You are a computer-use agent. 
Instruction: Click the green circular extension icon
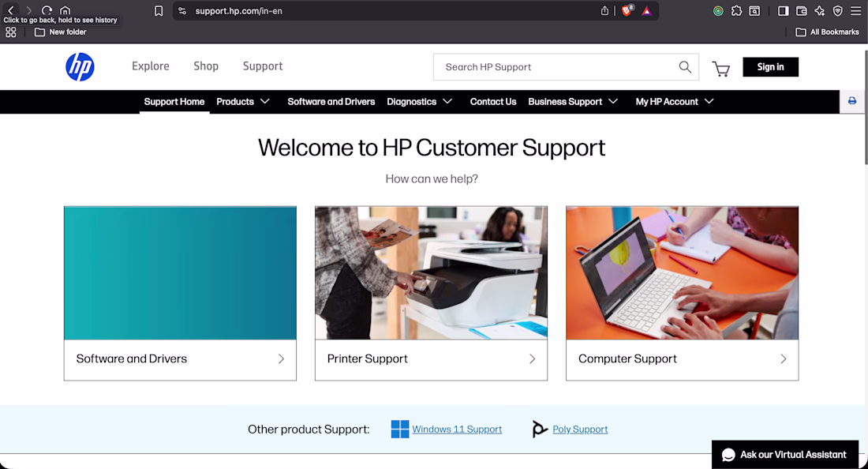pos(718,10)
